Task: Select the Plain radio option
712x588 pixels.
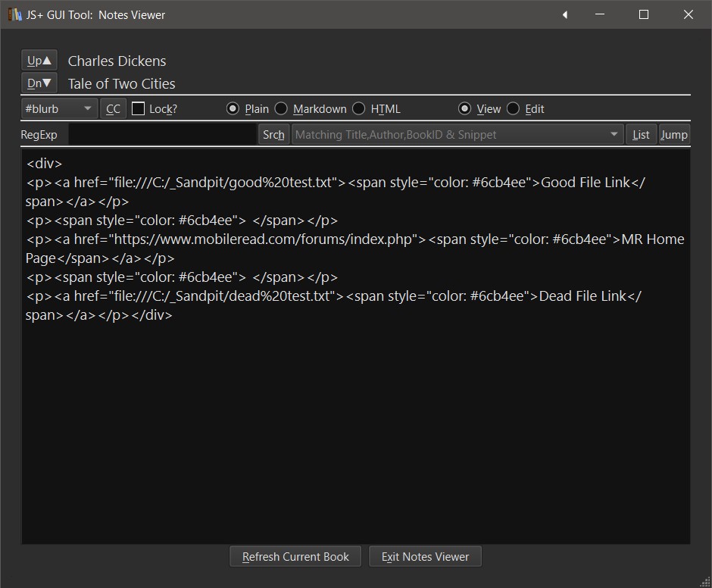Action: [x=233, y=108]
